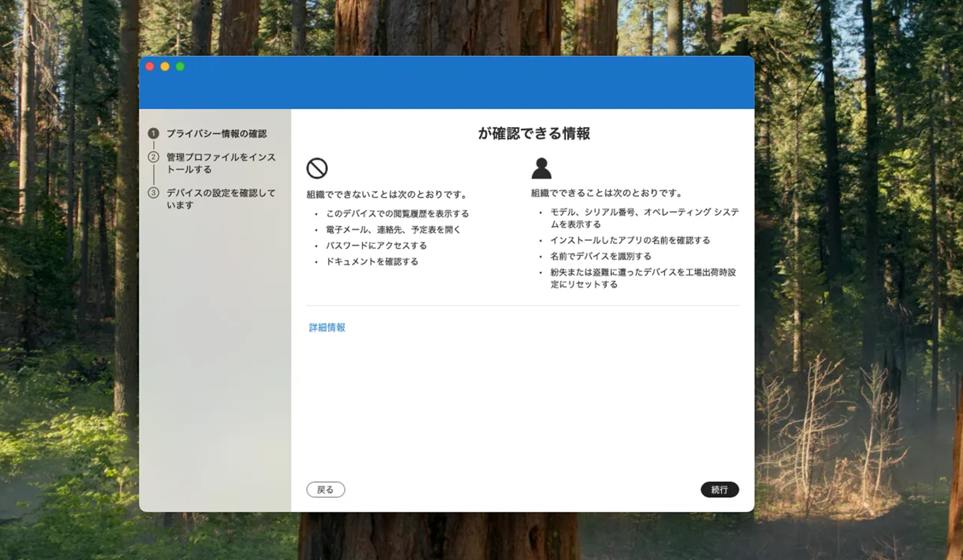Click the 続行 button
The width and height of the screenshot is (963, 560).
[x=720, y=489]
